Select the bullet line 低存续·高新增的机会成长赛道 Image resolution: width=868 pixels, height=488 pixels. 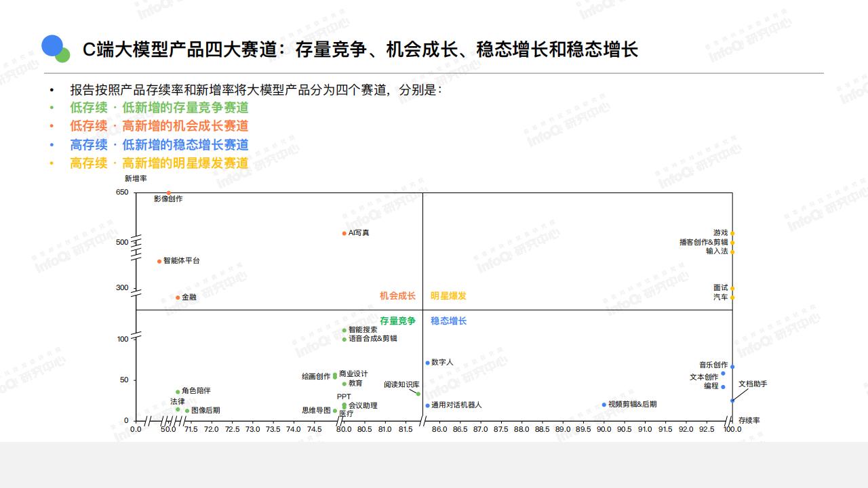tap(159, 126)
